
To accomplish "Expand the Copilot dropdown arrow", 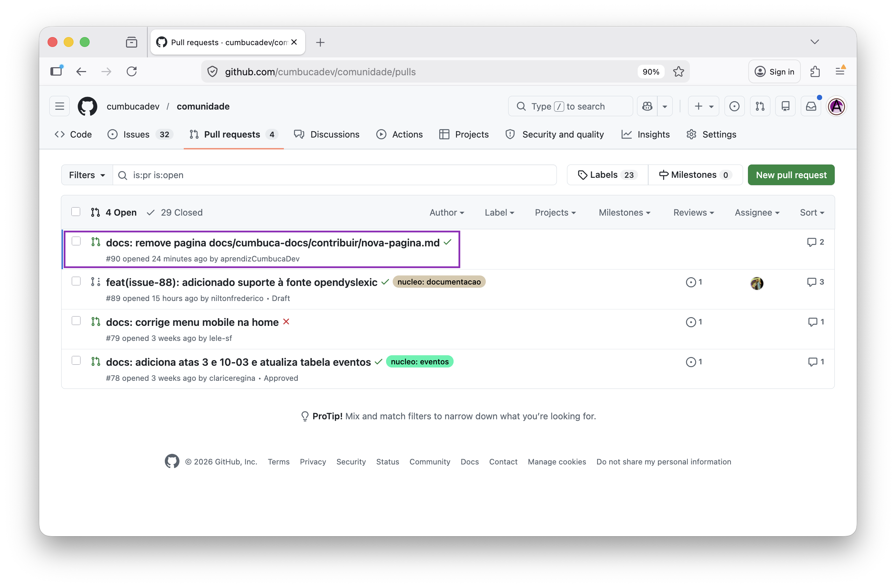I will click(x=665, y=106).
